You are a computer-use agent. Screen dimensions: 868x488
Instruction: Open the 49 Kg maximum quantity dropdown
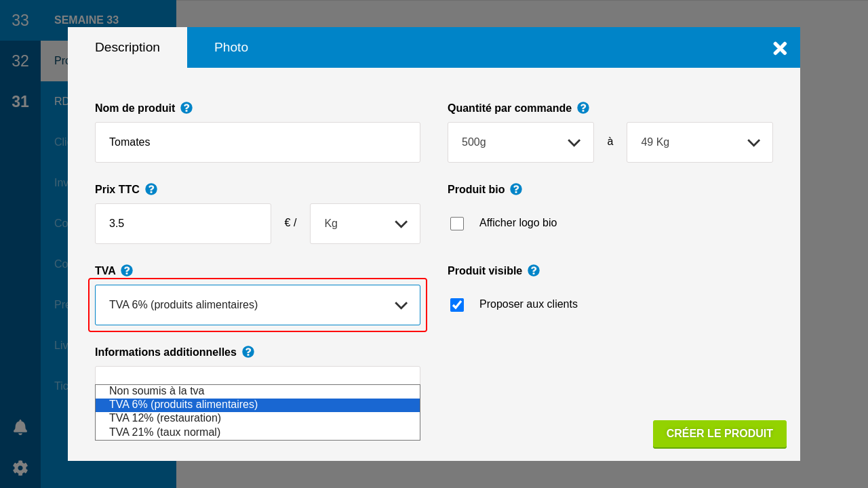700,142
